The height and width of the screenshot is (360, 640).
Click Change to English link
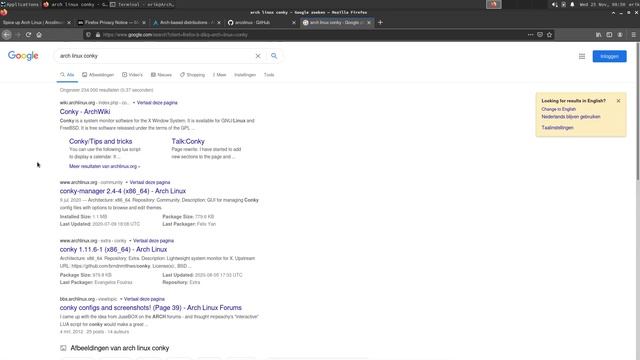point(558,109)
